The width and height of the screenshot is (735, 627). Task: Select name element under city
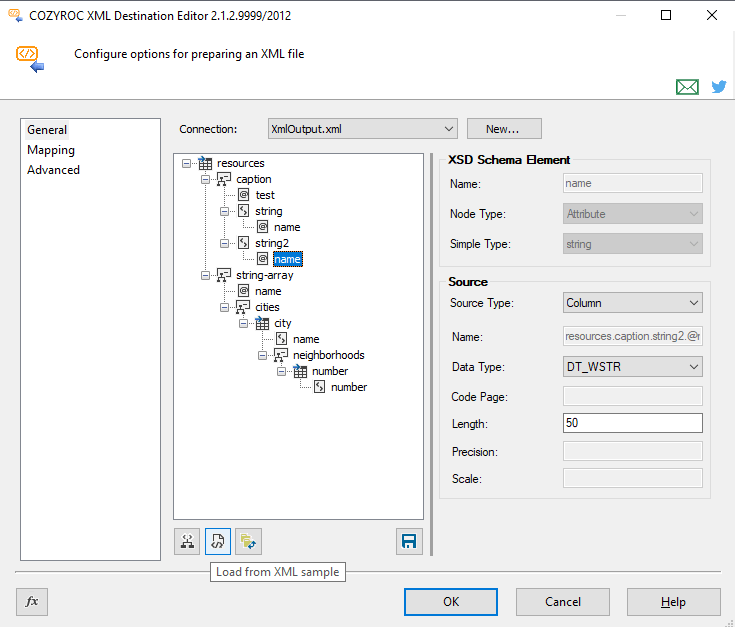306,339
